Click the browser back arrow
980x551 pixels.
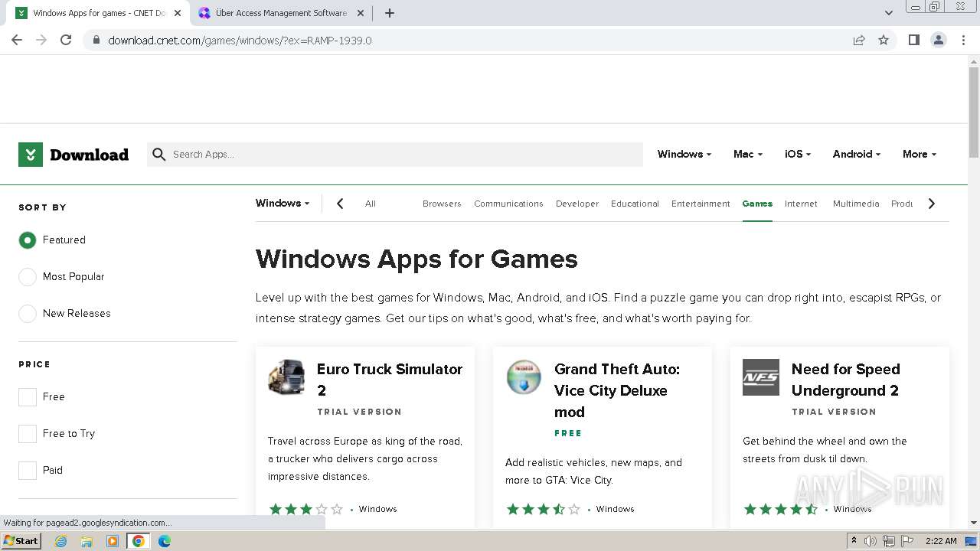pyautogui.click(x=17, y=40)
